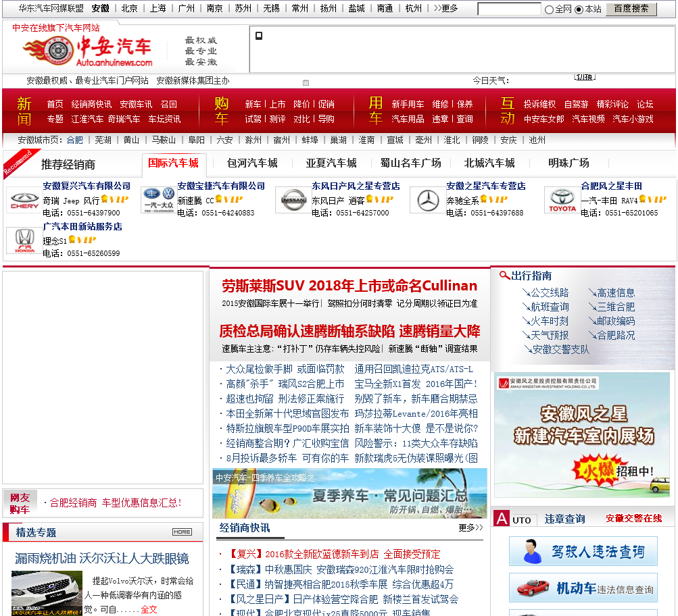Open 【复兴】2016款全新欧蓝德 dealer news

(333, 554)
